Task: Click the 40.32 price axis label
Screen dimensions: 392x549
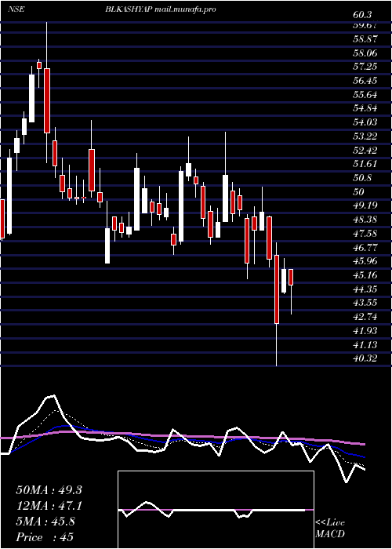Action: [365, 358]
